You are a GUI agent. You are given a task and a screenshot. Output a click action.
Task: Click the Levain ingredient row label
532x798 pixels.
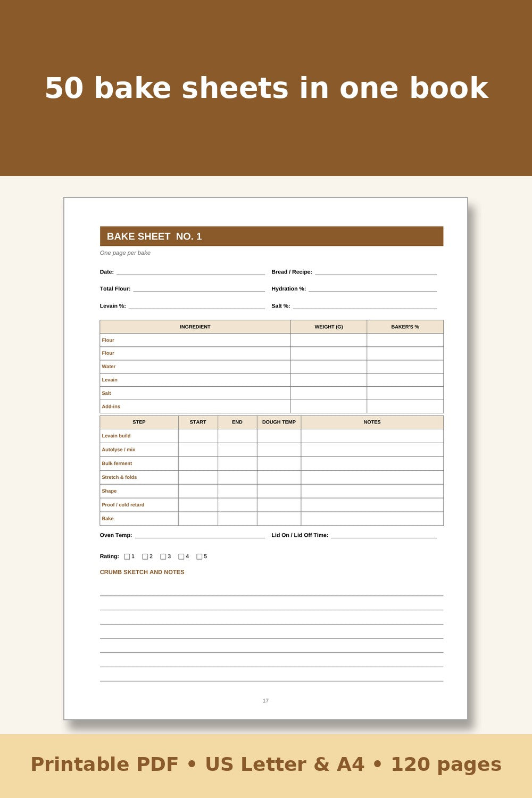(x=110, y=380)
